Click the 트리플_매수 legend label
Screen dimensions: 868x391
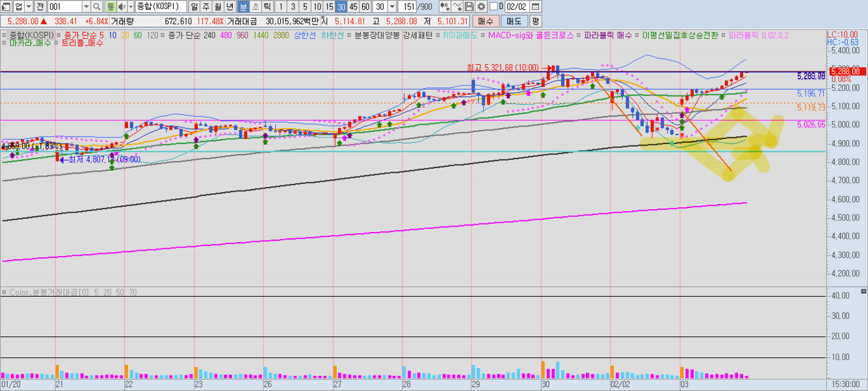coord(82,43)
